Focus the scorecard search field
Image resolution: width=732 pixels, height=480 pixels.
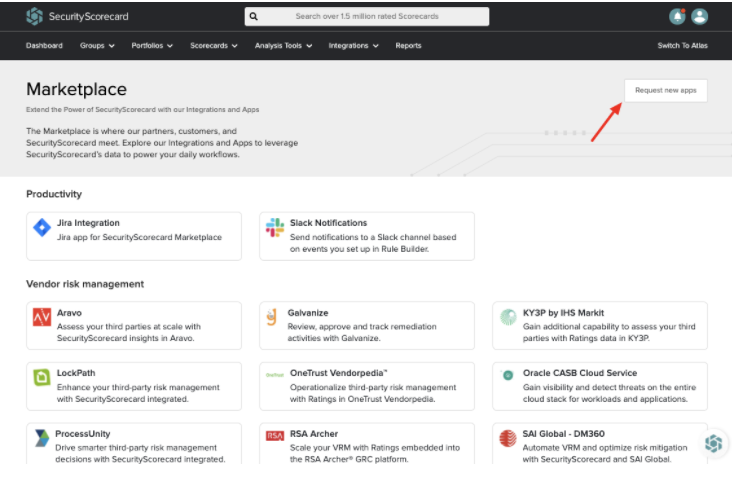pyautogui.click(x=367, y=16)
